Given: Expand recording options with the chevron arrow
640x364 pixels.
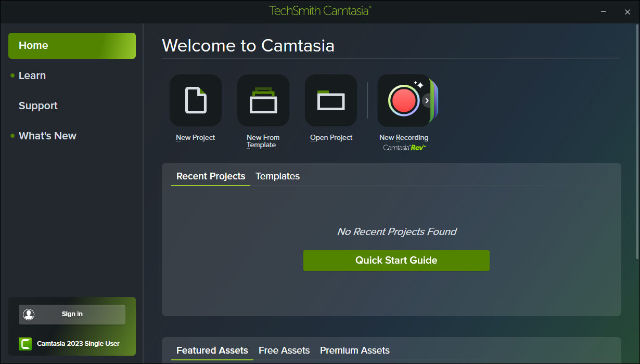Looking at the screenshot, I should pos(427,100).
